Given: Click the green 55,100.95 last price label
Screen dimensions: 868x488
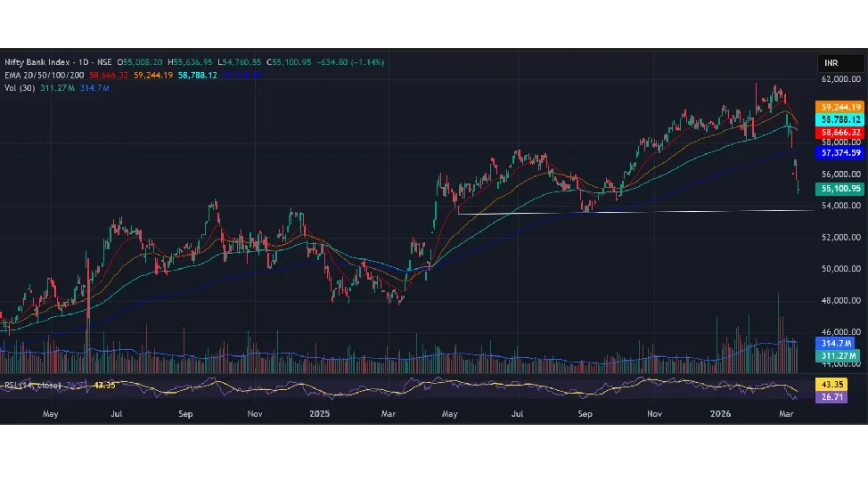Looking at the screenshot, I should tap(840, 189).
